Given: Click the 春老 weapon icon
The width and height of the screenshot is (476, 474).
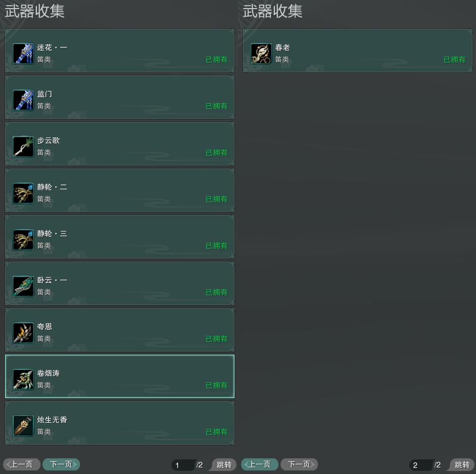Looking at the screenshot, I should pyautogui.click(x=261, y=54).
